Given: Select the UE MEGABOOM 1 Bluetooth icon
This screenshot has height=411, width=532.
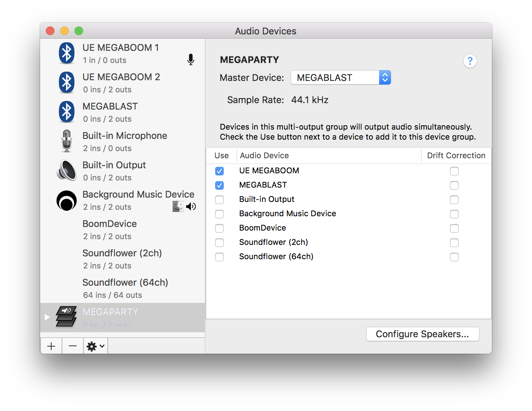Looking at the screenshot, I should click(x=67, y=53).
